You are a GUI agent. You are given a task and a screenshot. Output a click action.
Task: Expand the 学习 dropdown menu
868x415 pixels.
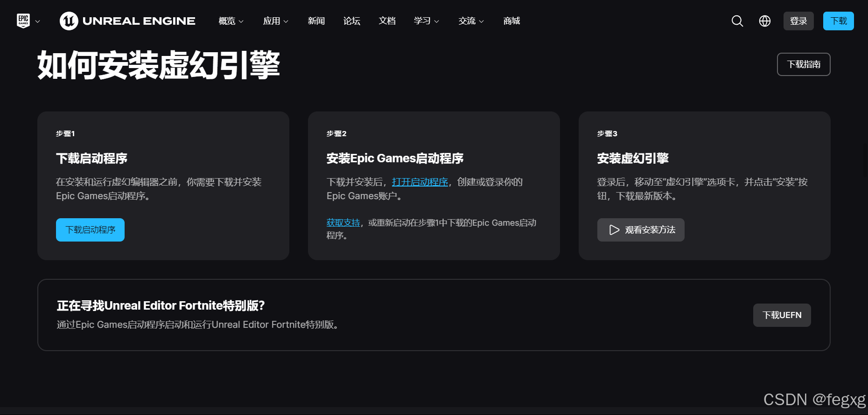(x=427, y=21)
